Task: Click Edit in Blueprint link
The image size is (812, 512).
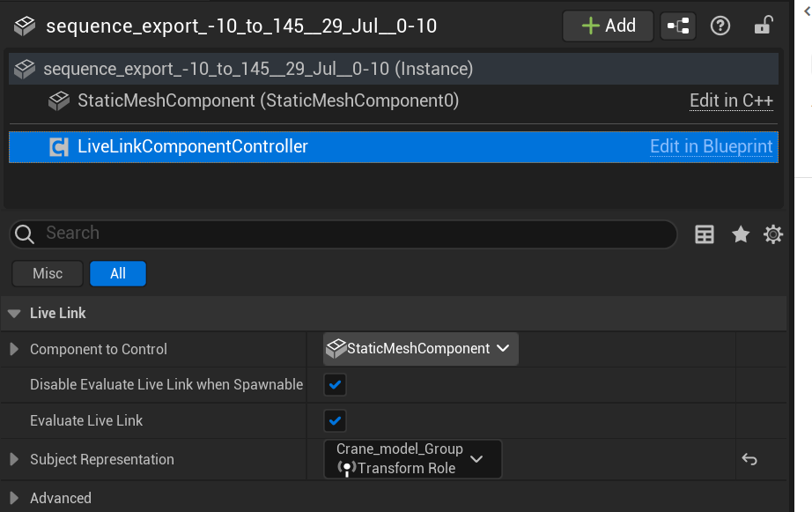Action: click(711, 147)
